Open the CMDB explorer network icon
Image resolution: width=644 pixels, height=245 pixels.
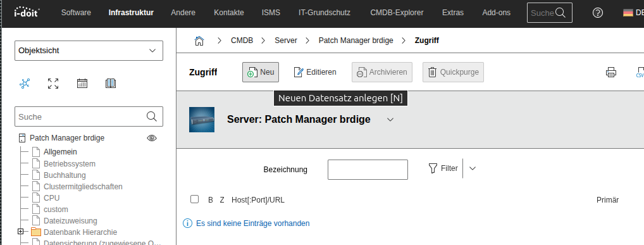tap(25, 84)
